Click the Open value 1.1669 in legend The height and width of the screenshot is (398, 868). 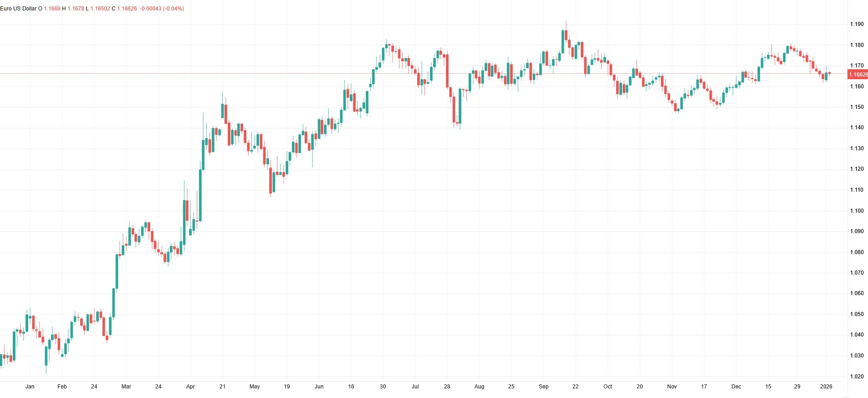[x=52, y=9]
